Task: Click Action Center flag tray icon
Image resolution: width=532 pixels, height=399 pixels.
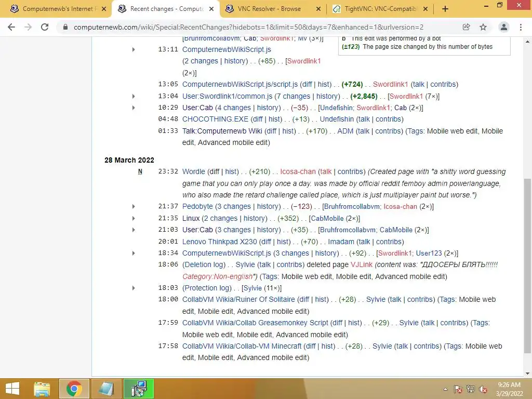Action: point(458,389)
